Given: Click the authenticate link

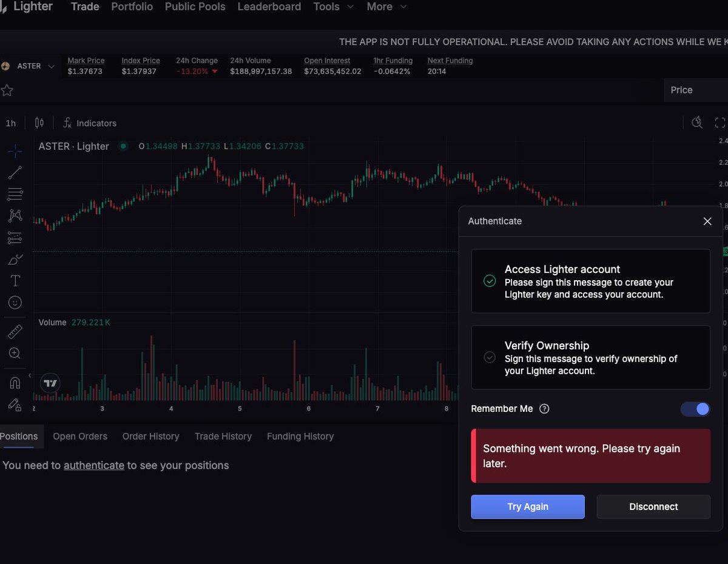Looking at the screenshot, I should 94,465.
